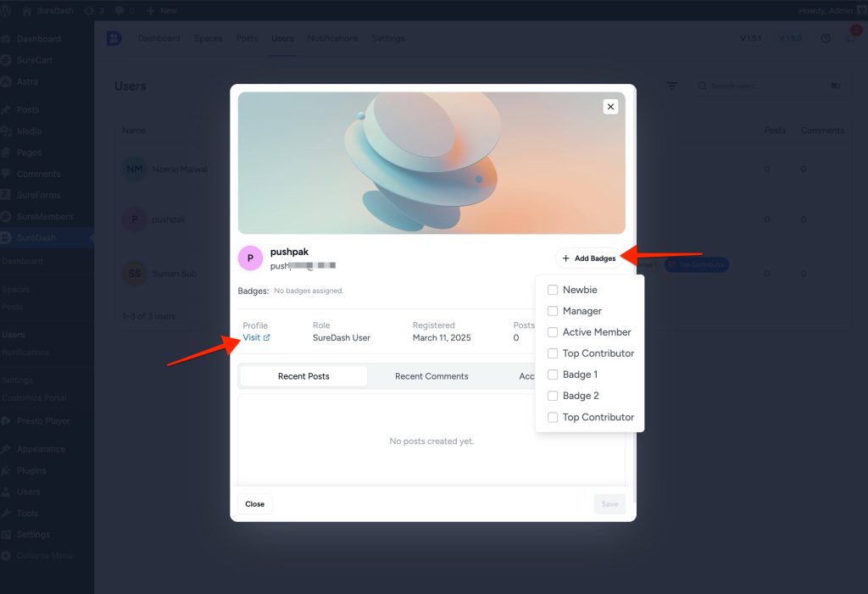Open the help question mark icon
Screen dimensions: 868x594
tap(825, 38)
